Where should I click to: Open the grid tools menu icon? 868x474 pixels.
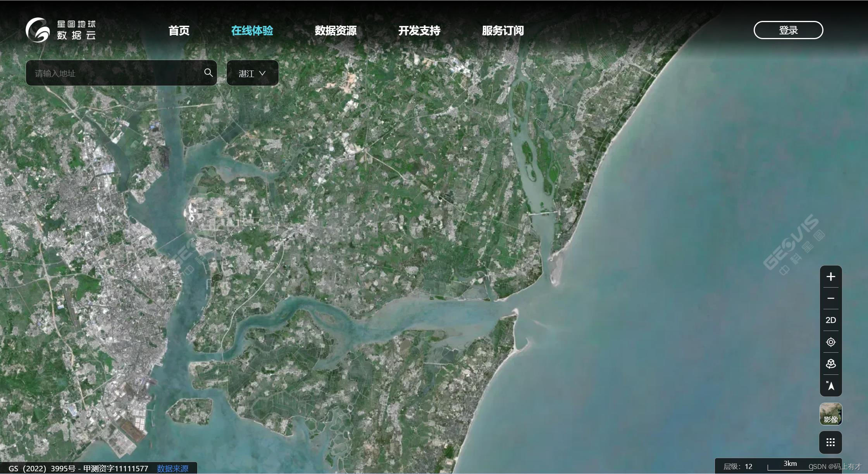coord(830,442)
